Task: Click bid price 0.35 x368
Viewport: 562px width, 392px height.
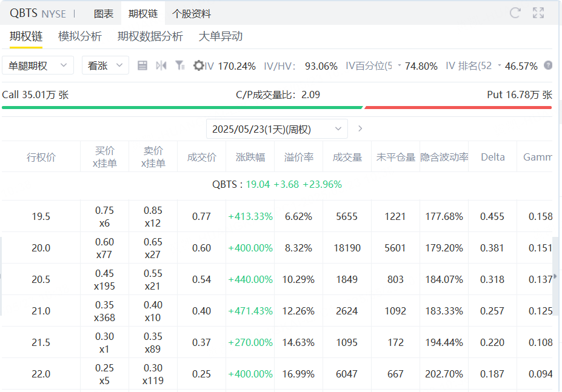Action: 104,311
